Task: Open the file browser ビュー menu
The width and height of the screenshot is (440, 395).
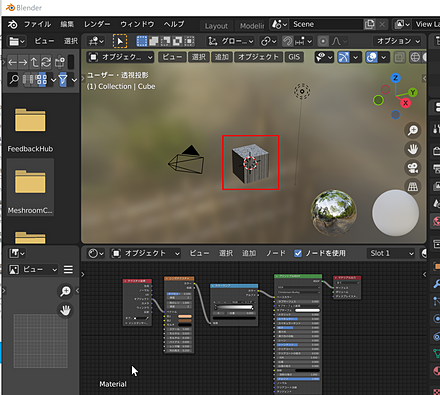Action: coord(44,41)
